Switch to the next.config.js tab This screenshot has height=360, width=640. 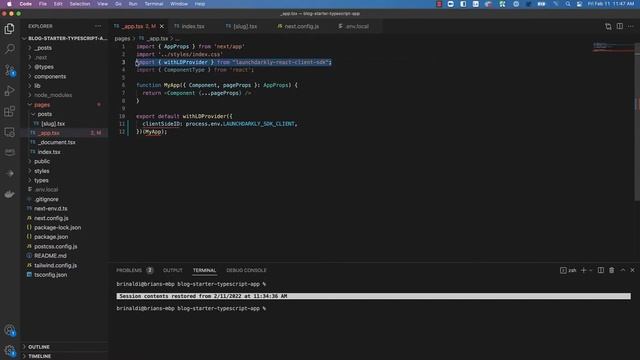(x=302, y=26)
